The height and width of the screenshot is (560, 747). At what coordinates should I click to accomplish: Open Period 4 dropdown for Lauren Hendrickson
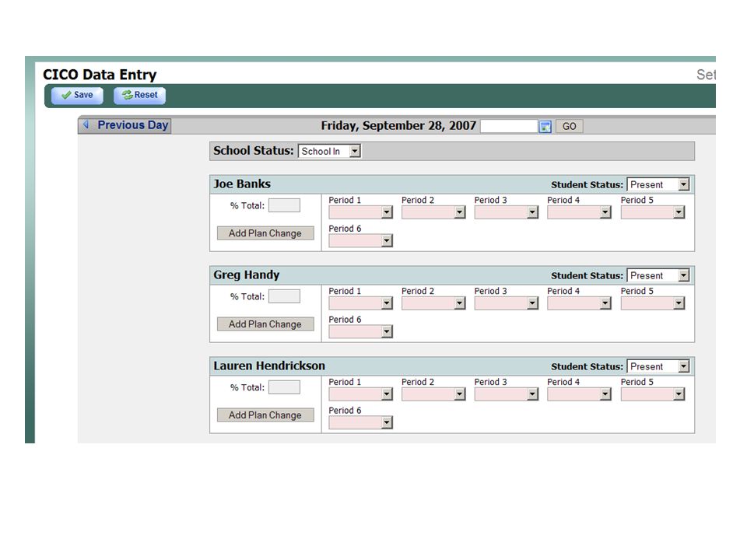pyautogui.click(x=579, y=394)
